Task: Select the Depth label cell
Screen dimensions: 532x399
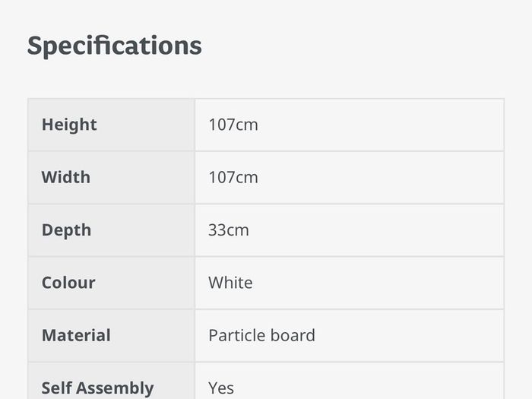Action: click(111, 230)
